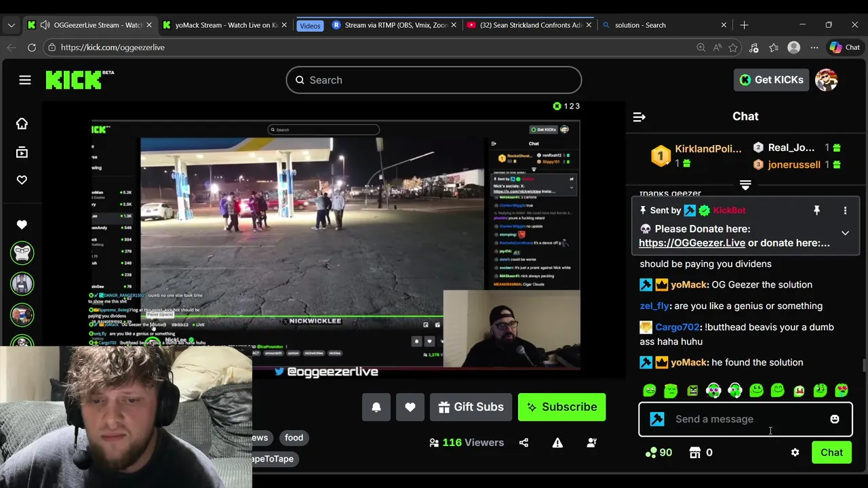
Task: Open the Home sidebar icon
Action: [22, 123]
